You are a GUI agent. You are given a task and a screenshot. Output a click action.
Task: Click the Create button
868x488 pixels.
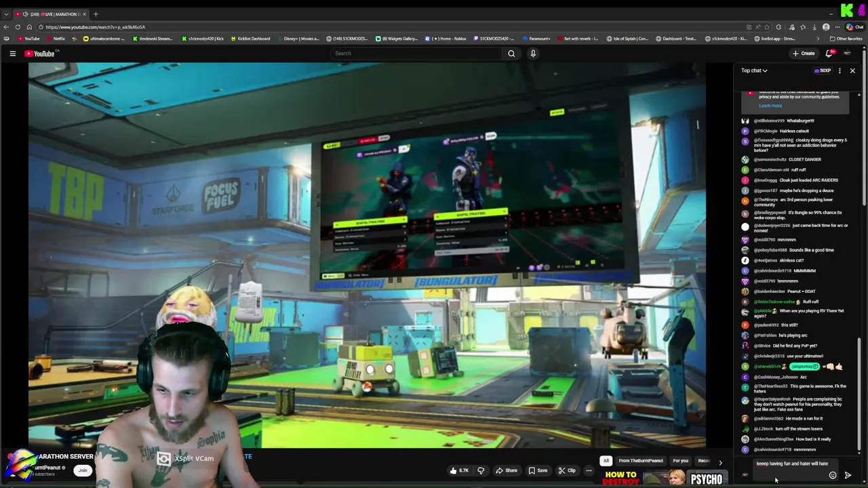[804, 54]
